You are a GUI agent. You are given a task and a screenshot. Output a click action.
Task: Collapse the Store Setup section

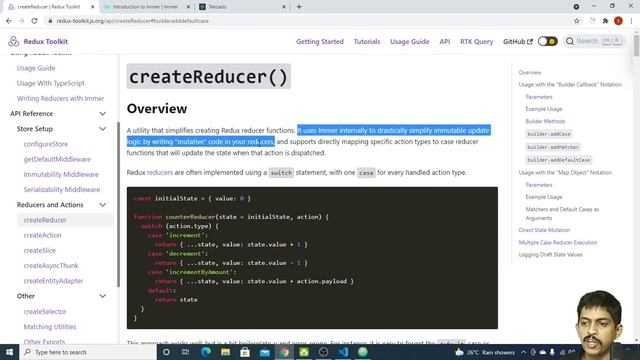102,129
